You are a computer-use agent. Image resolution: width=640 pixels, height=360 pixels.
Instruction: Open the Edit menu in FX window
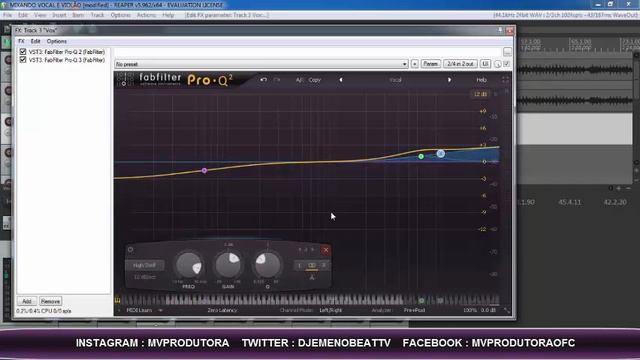tap(36, 41)
